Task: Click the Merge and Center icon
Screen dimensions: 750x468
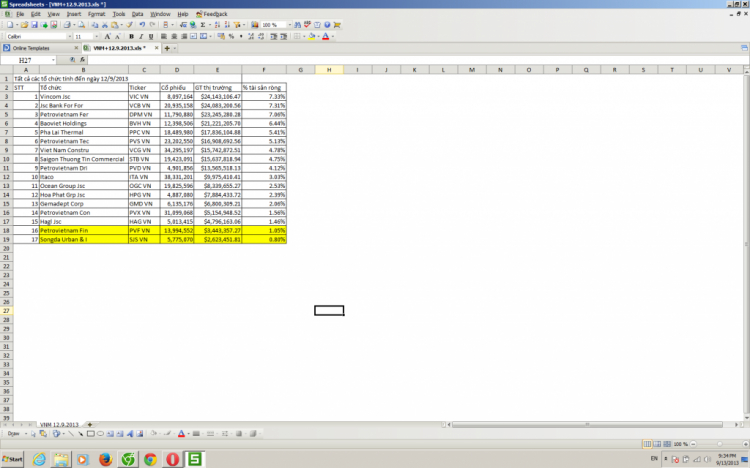Action: [203, 36]
